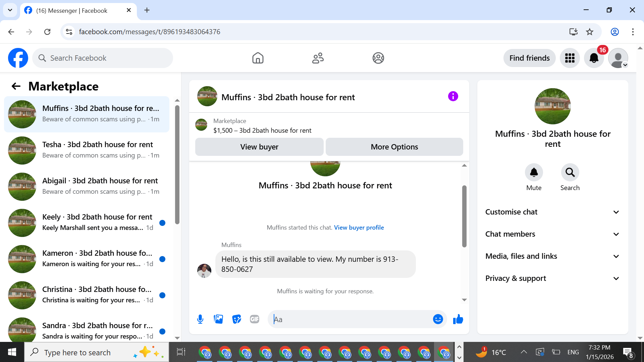Mute this conversation
644x362 pixels.
534,173
